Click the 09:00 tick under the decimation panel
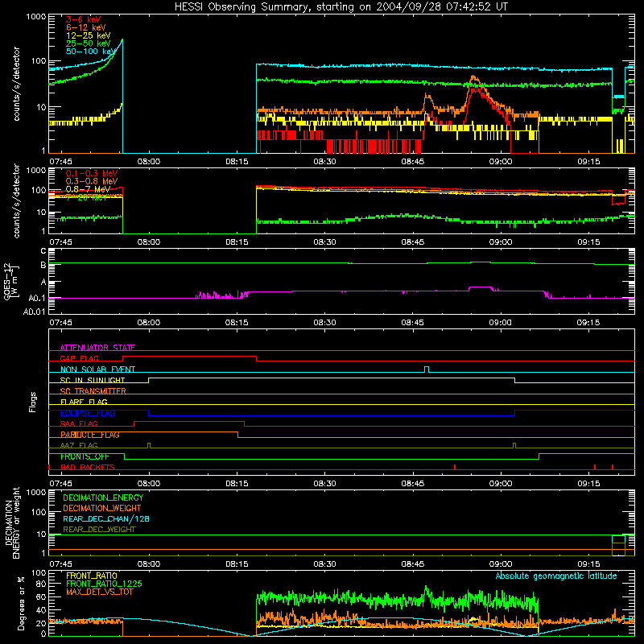The image size is (644, 644). click(500, 564)
